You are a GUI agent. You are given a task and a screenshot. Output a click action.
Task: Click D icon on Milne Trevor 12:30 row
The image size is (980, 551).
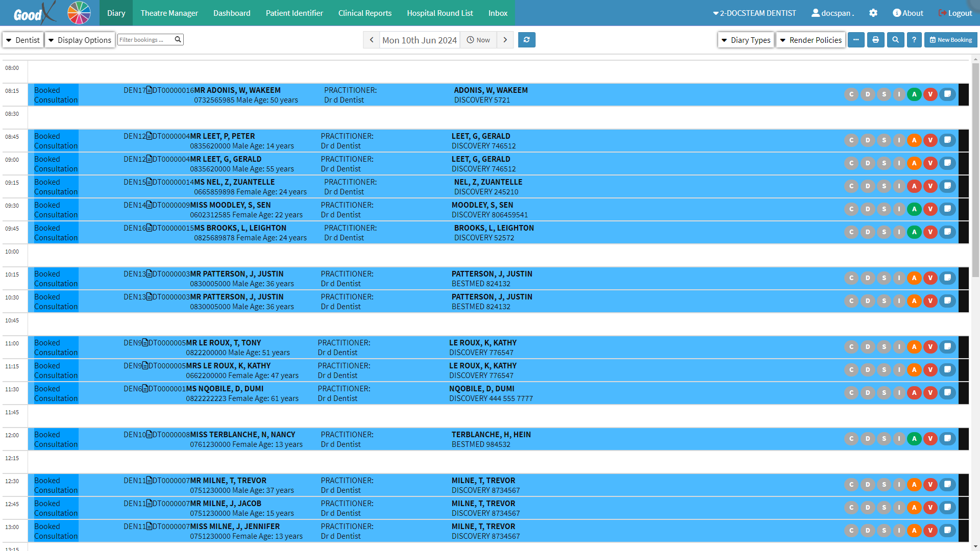(x=868, y=485)
